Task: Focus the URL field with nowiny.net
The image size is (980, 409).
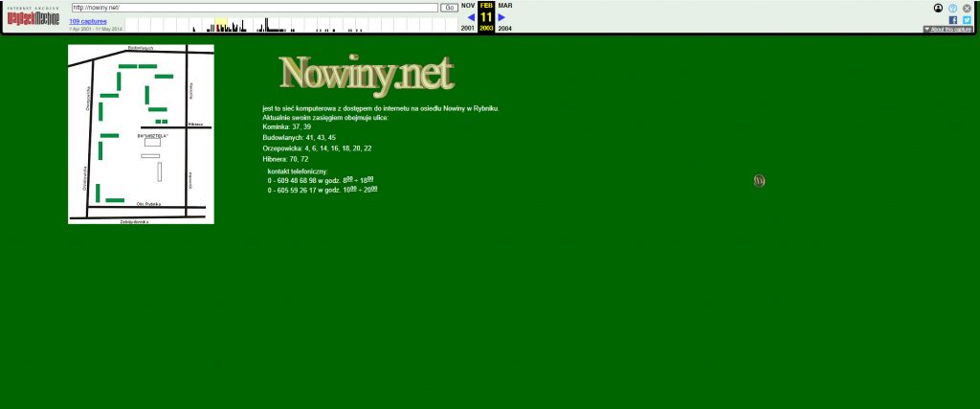Action: click(255, 8)
